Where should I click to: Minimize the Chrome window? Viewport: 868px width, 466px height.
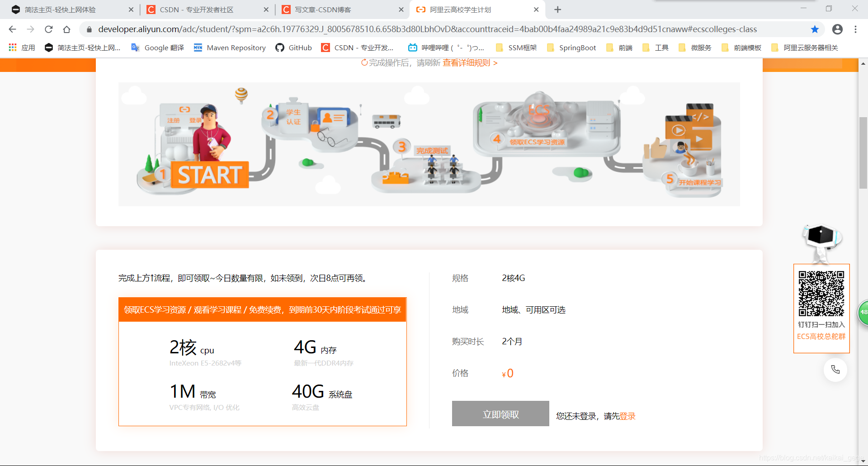pos(803,9)
